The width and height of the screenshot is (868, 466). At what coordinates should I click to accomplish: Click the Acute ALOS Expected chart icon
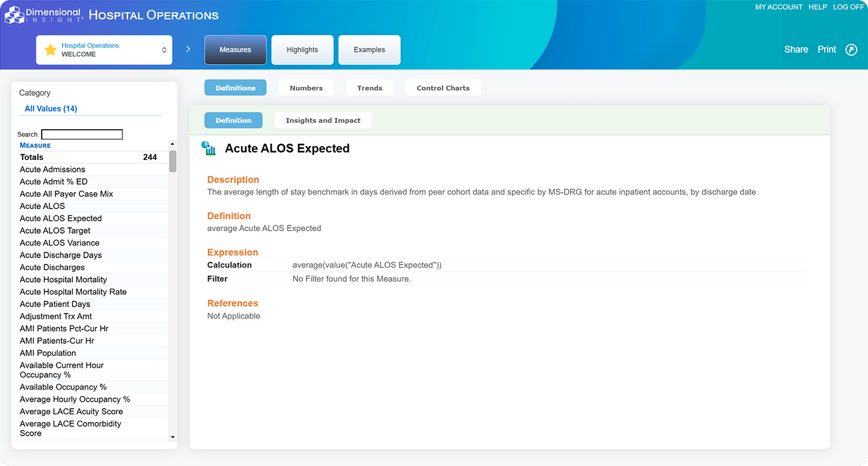[209, 149]
